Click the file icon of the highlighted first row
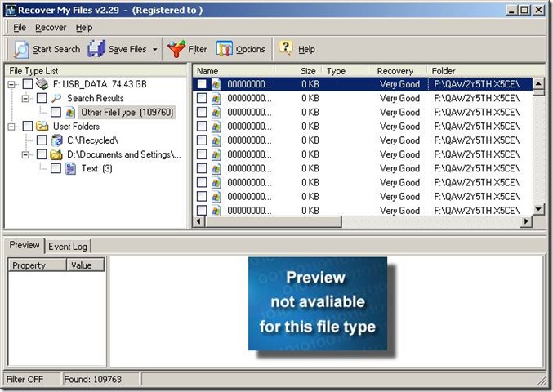 216,84
